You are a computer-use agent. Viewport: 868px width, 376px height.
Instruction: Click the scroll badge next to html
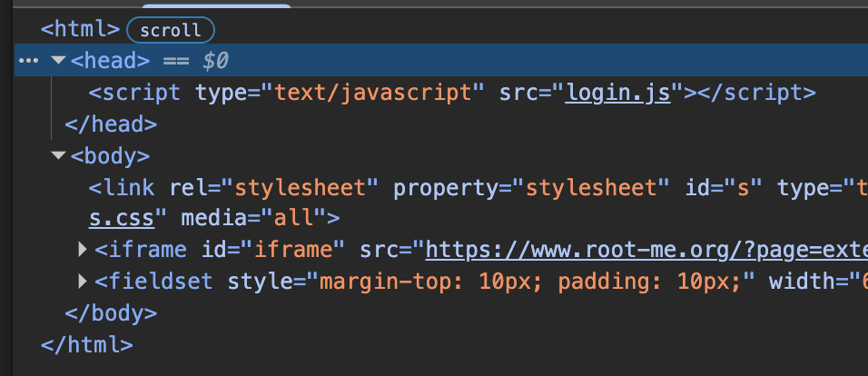click(x=171, y=30)
